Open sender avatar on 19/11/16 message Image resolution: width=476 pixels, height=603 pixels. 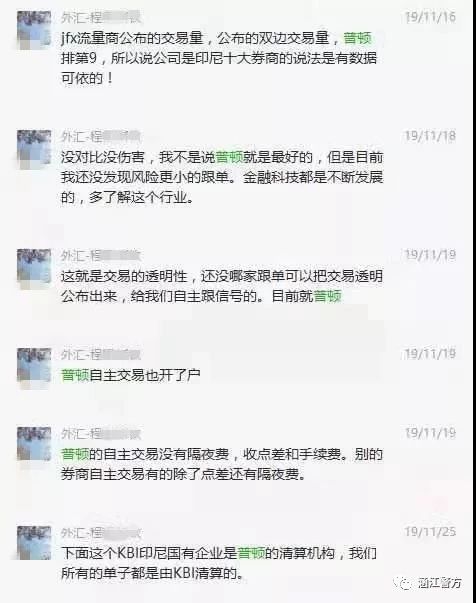(34, 30)
